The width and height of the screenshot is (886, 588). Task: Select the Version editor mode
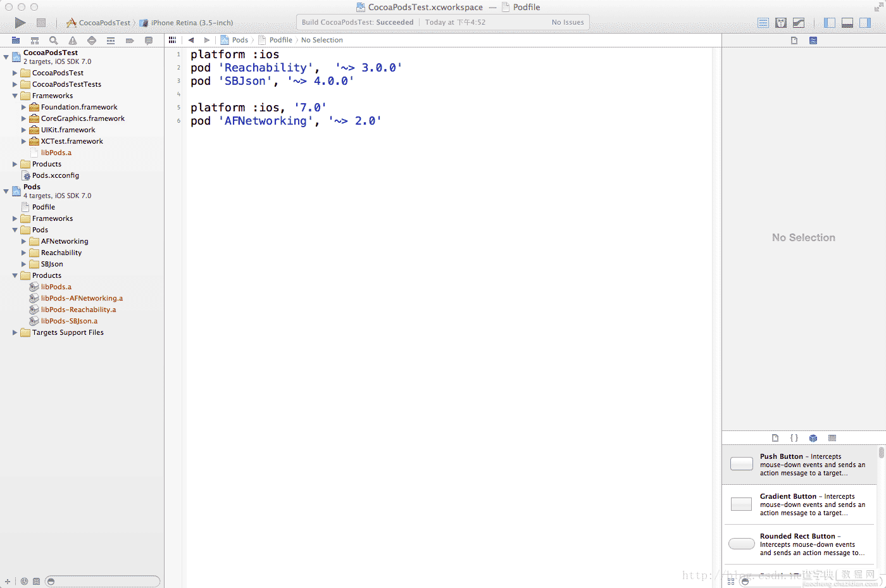pyautogui.click(x=799, y=23)
